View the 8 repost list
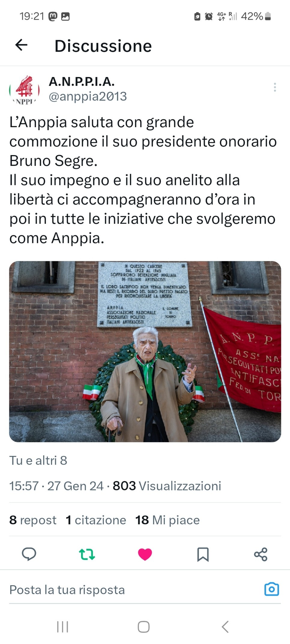 (x=33, y=520)
